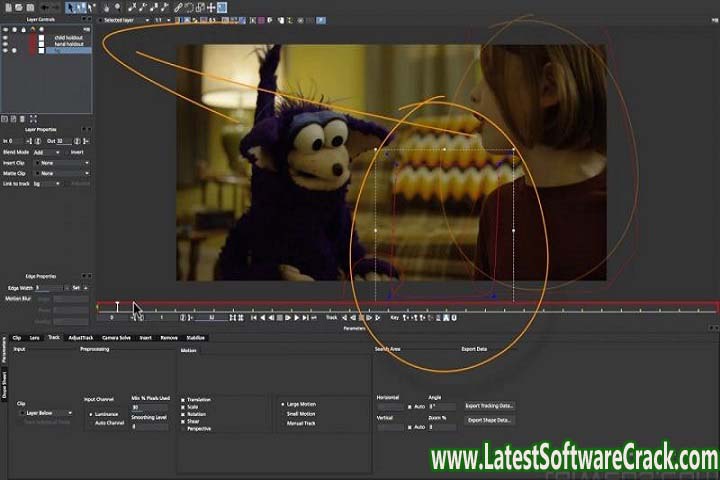Open the Matte Clip dropdown
The width and height of the screenshot is (720, 480).
62,174
